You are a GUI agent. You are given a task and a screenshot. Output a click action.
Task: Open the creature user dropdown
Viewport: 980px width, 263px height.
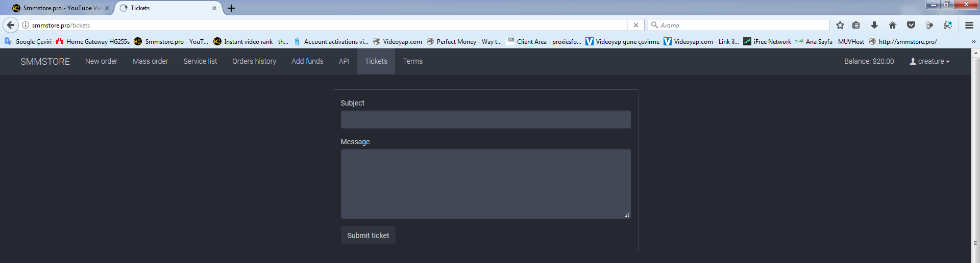929,61
